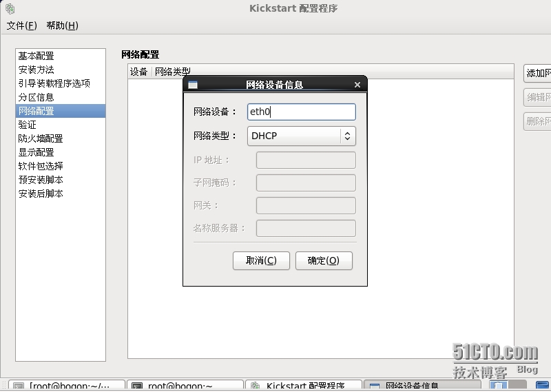This screenshot has height=392, width=551.
Task: Click the Kickstart app icon in title bar
Action: pos(10,8)
